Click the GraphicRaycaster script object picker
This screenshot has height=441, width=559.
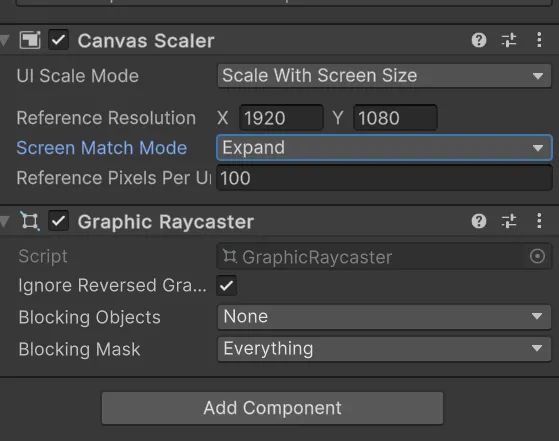[x=537, y=256]
